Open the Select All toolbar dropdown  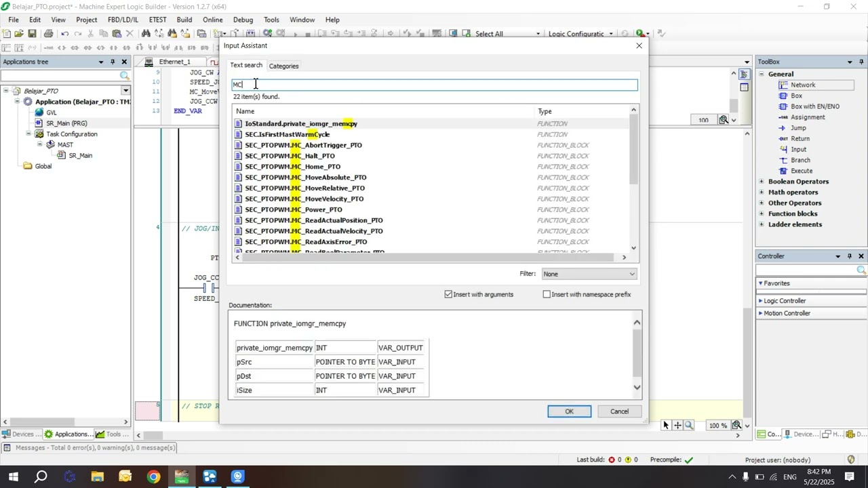click(538, 34)
